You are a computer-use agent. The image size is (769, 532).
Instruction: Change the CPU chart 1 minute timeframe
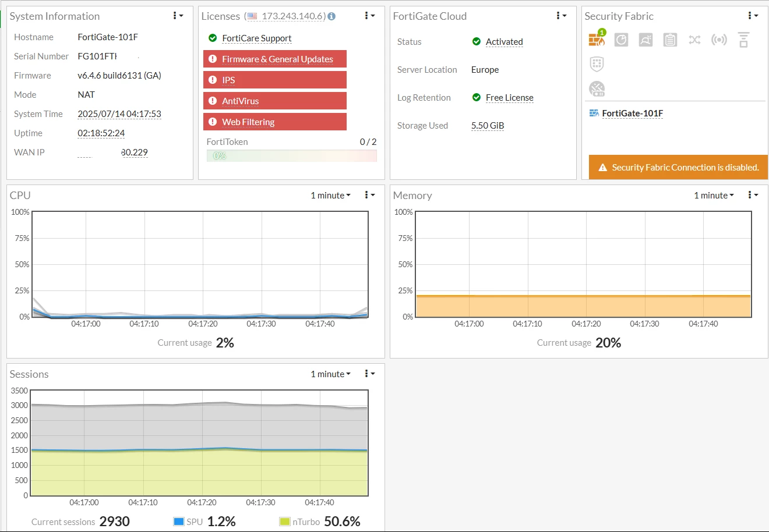click(x=330, y=196)
